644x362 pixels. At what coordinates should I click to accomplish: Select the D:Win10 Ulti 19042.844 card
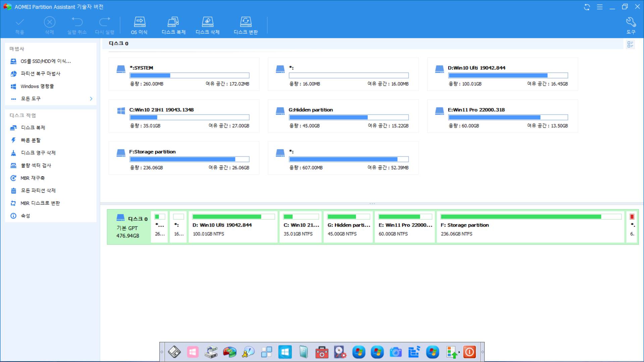tap(502, 74)
